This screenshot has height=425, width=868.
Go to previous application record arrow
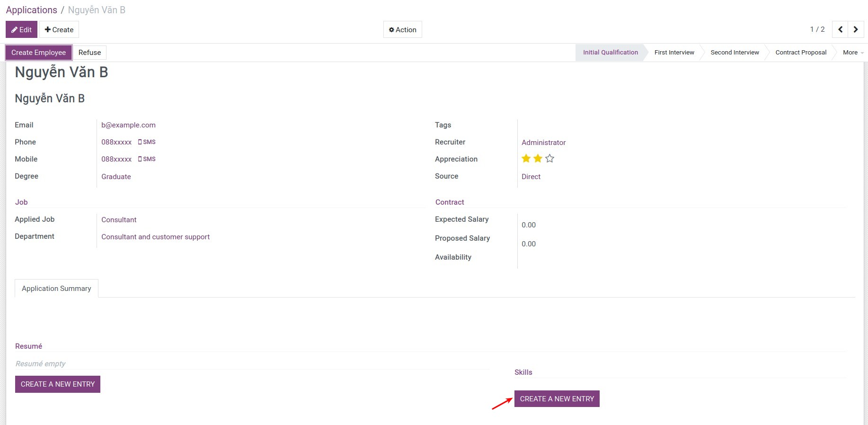[x=840, y=29]
